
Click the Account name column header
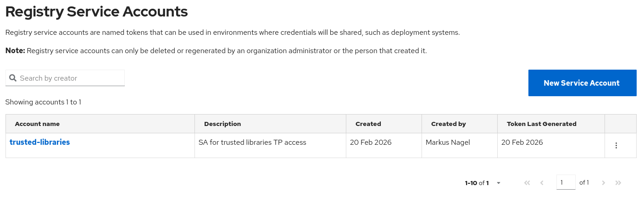coord(37,124)
